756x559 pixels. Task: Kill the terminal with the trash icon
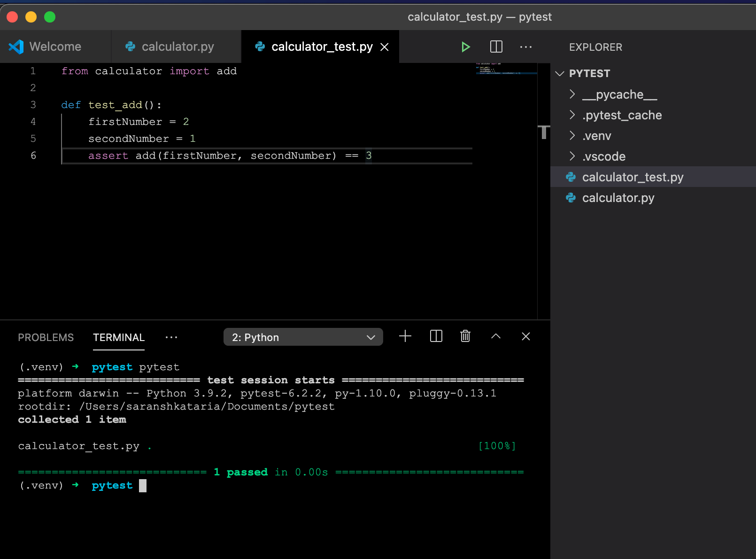[465, 336]
